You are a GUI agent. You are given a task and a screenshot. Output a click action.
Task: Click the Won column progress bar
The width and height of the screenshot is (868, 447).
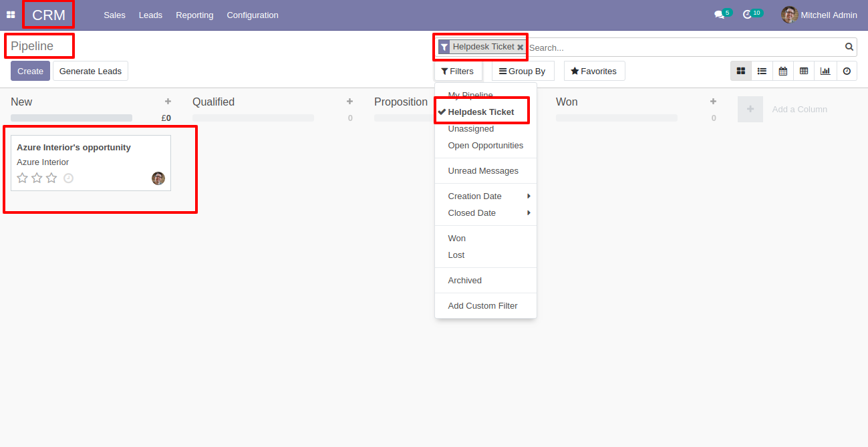pos(617,118)
